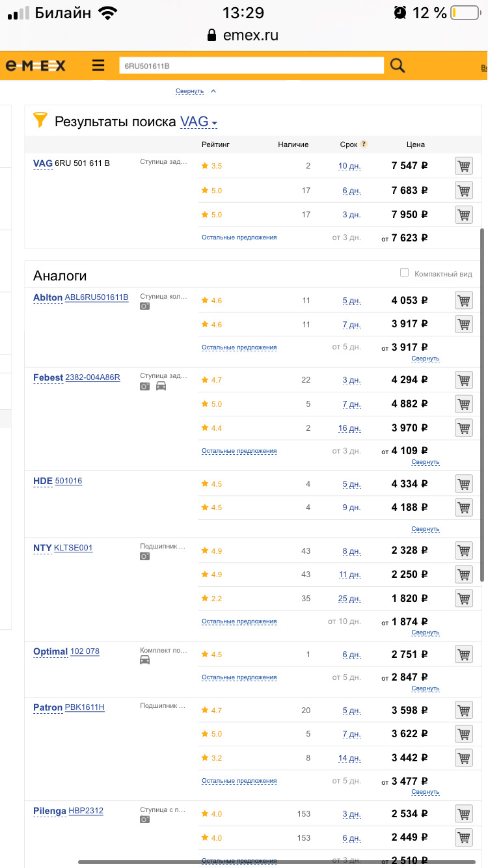Viewport: 488px width, 868px height.
Task: Open the delivery time help question icon
Action: [x=364, y=144]
